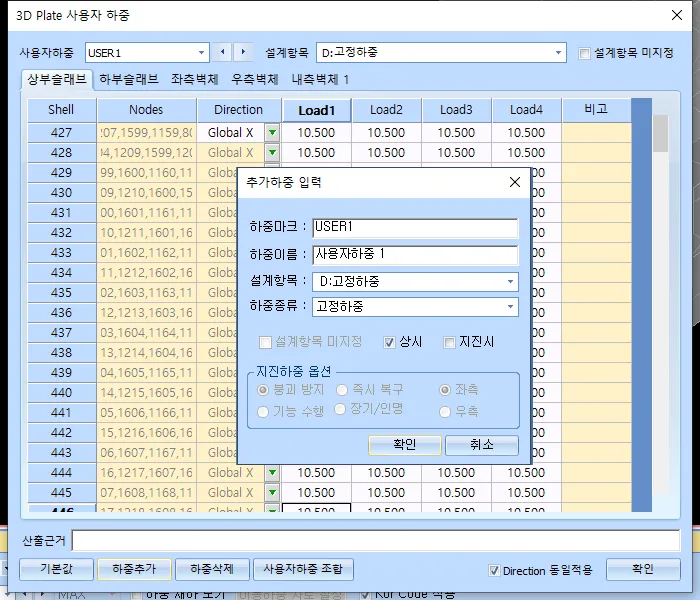
Task: Click the 하중이름 input field
Action: (415, 255)
